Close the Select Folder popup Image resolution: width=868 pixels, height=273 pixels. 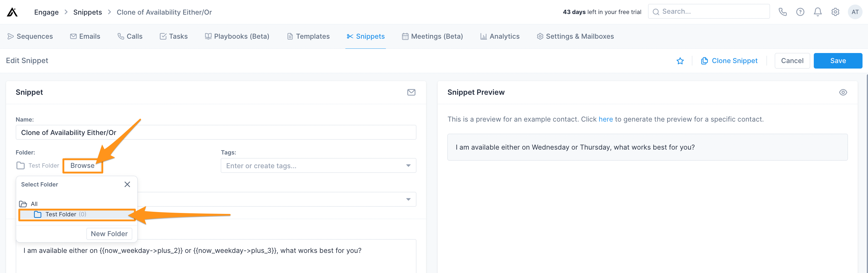127,184
